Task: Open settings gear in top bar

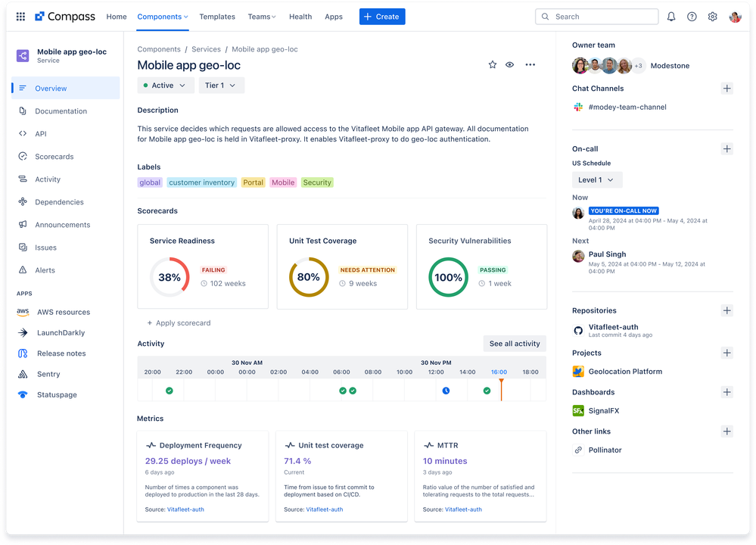Action: [x=713, y=17]
